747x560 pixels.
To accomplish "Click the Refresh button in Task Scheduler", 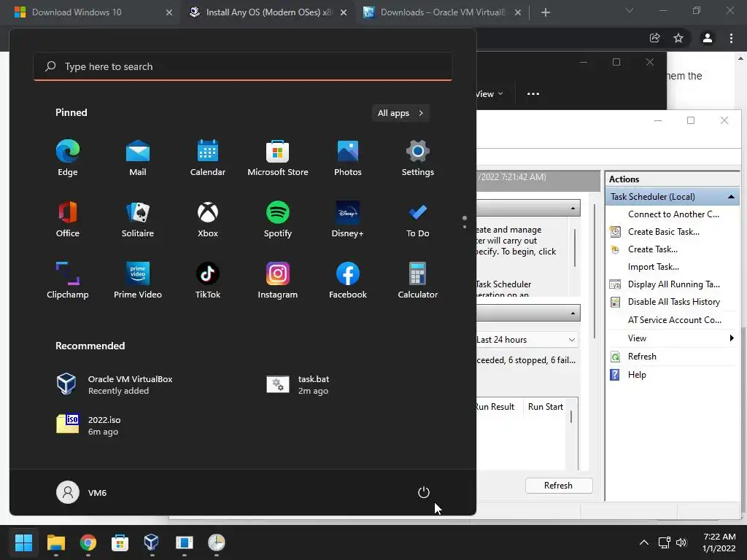I will [x=558, y=485].
